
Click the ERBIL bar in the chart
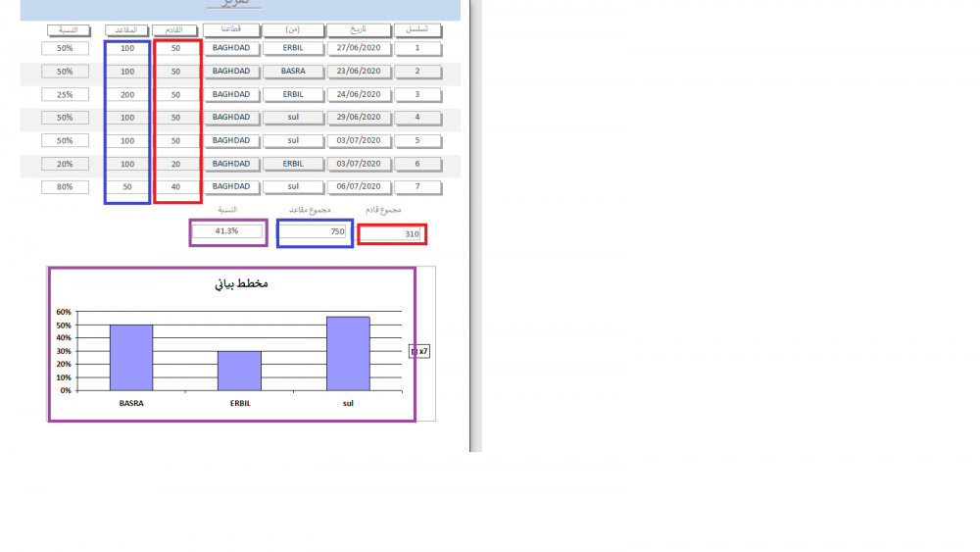tap(239, 371)
